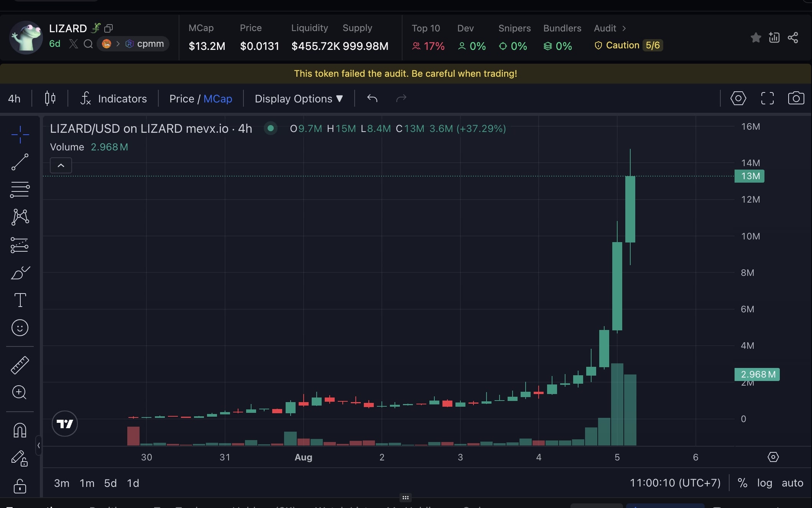Open chart settings hexagon icon in toolbar
812x508 pixels.
(738, 98)
